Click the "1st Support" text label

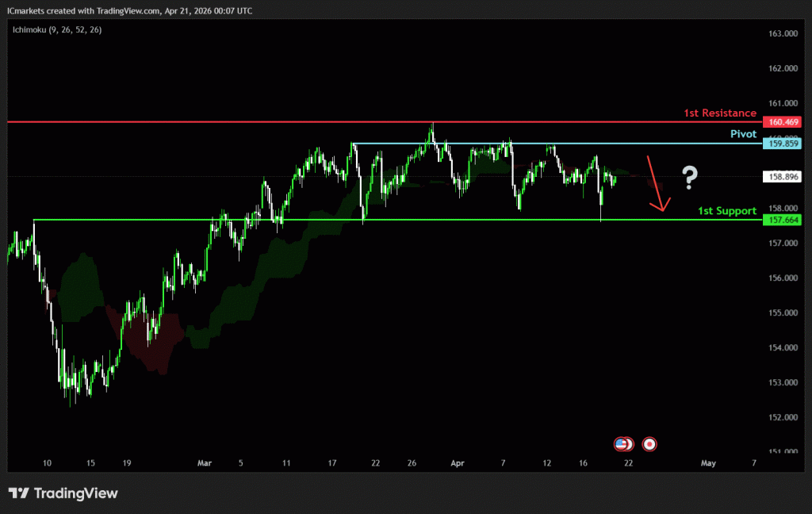pos(726,211)
